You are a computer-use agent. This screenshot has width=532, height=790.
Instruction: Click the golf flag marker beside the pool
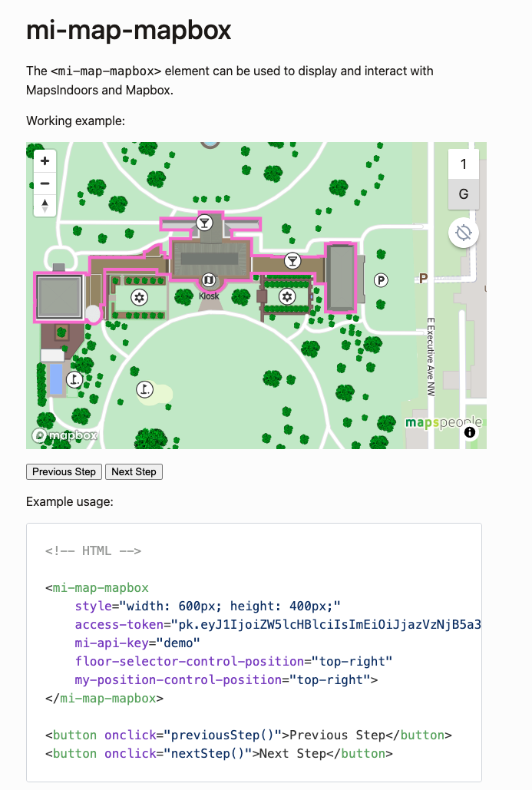coord(74,378)
